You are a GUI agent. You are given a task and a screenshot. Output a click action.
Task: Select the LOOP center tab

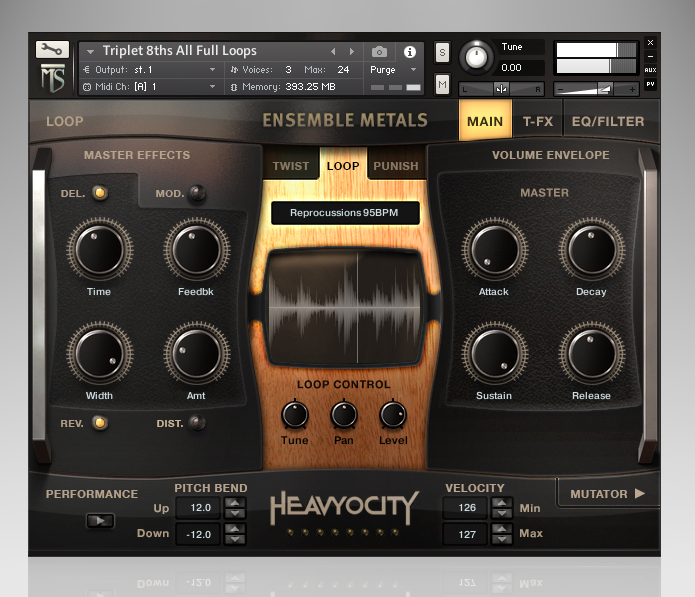(x=343, y=166)
